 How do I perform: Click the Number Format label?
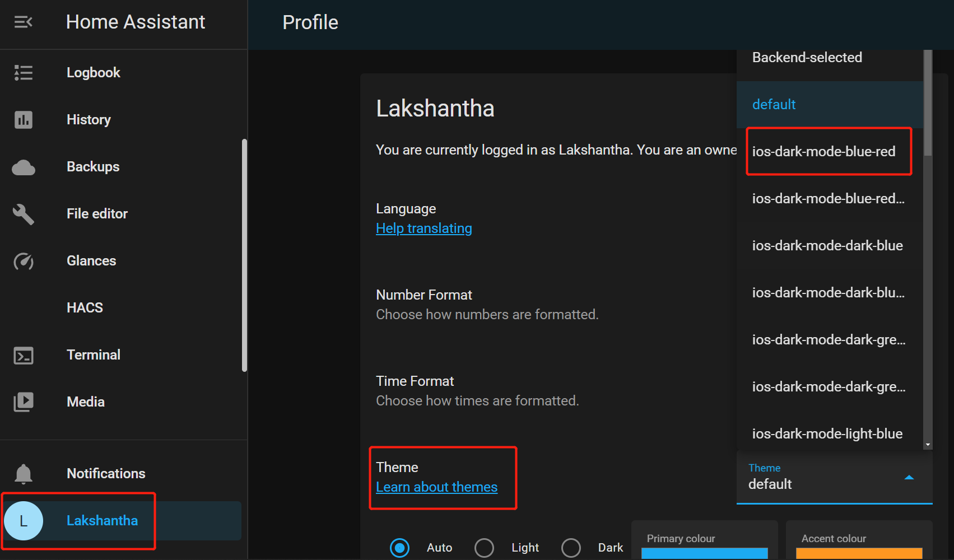(x=424, y=295)
